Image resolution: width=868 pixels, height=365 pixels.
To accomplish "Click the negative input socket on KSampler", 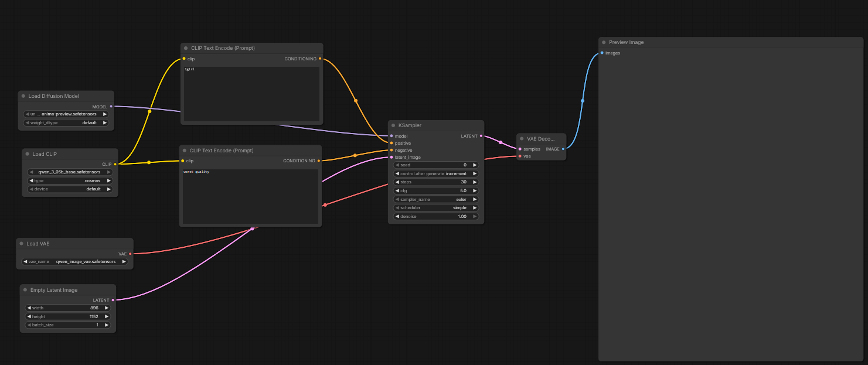I will coord(392,150).
